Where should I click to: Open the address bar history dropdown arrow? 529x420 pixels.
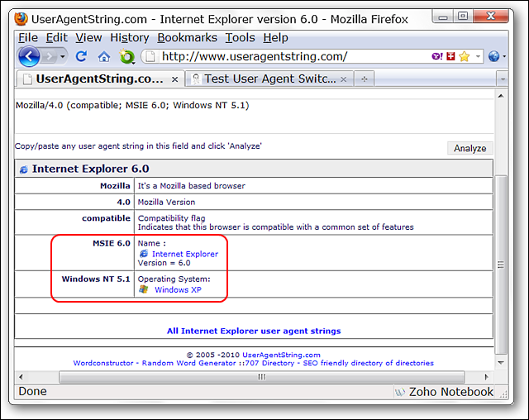click(x=478, y=56)
